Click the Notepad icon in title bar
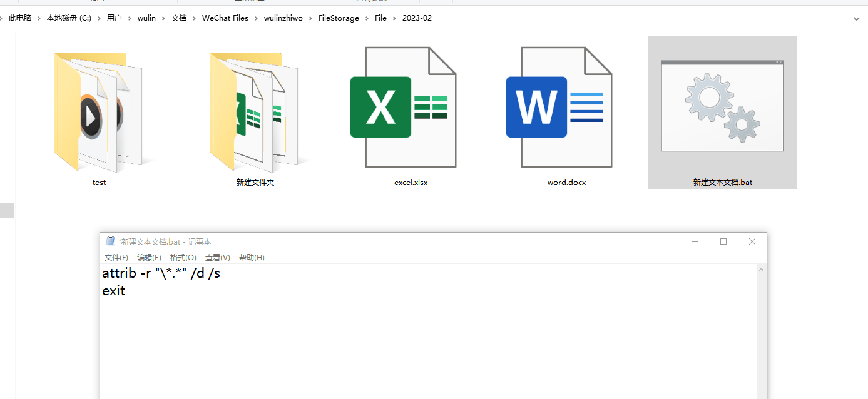868x399 pixels. pos(110,241)
